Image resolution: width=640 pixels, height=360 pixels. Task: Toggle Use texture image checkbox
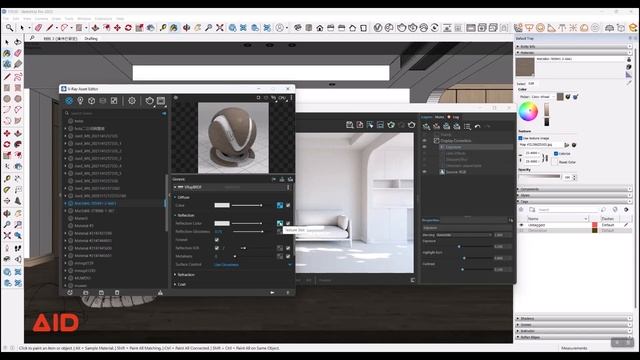point(520,138)
